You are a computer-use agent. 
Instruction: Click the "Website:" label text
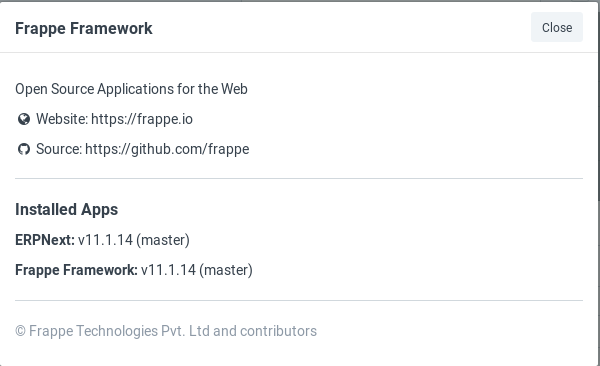pyautogui.click(x=62, y=119)
